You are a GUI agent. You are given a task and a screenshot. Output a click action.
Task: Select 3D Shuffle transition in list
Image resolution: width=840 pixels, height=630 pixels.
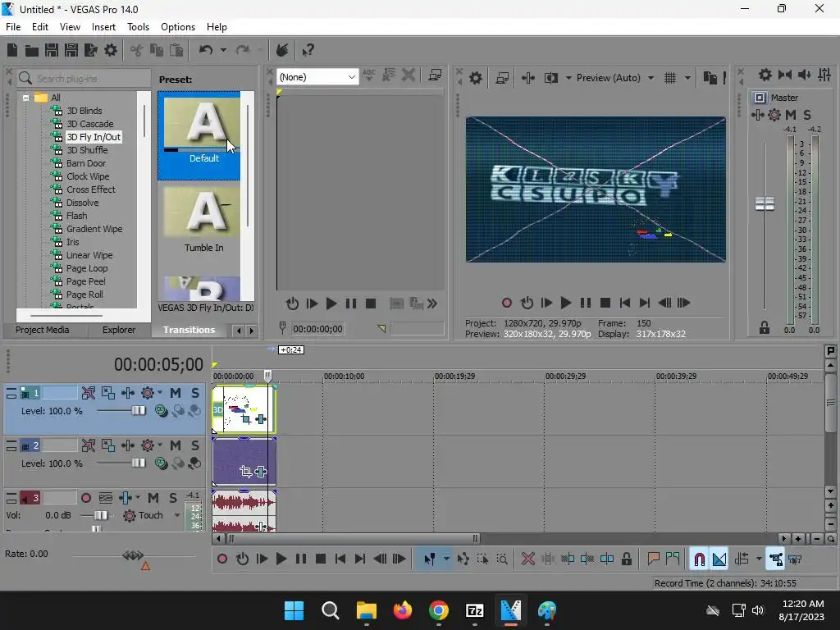(87, 150)
